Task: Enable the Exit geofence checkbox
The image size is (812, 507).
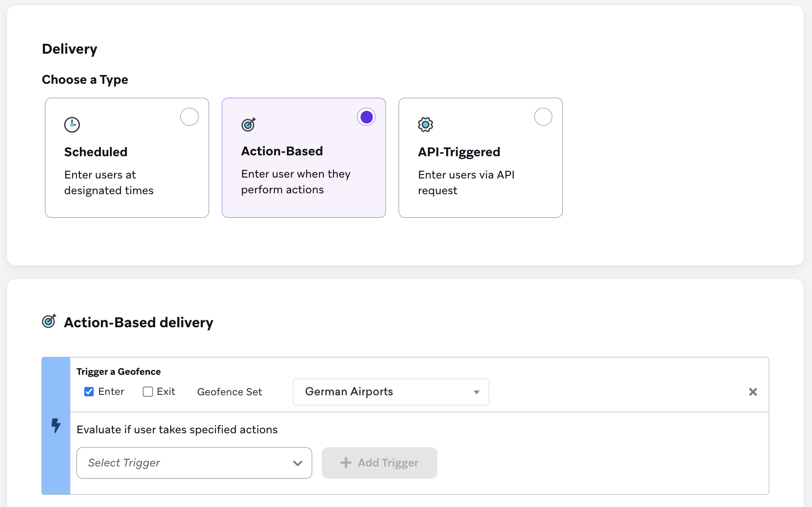Action: coord(148,392)
